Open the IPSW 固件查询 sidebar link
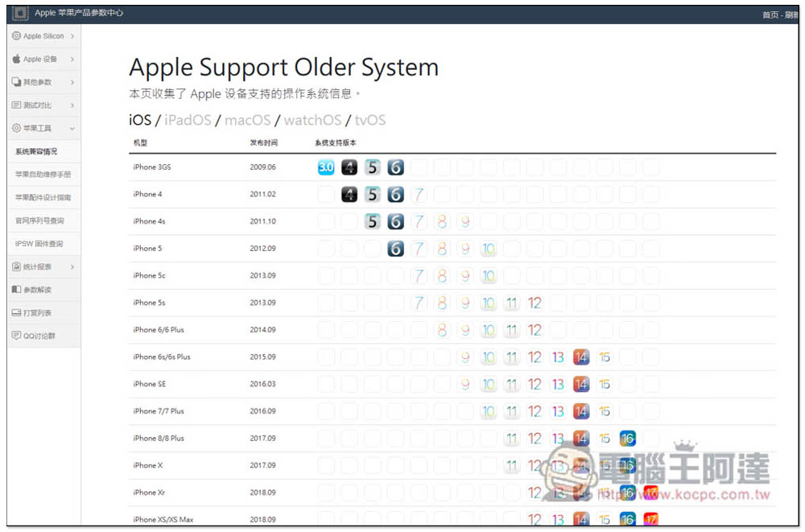The image size is (805, 532). pos(39,244)
